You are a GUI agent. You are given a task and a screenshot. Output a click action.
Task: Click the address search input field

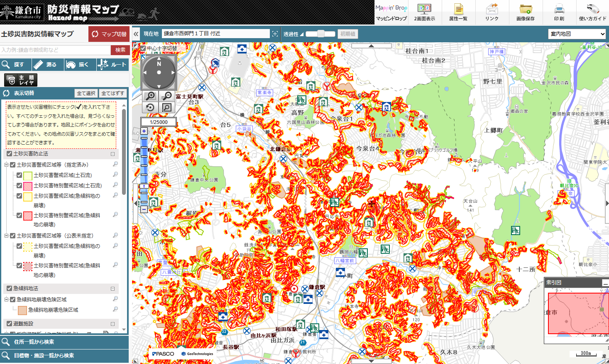[x=55, y=50]
